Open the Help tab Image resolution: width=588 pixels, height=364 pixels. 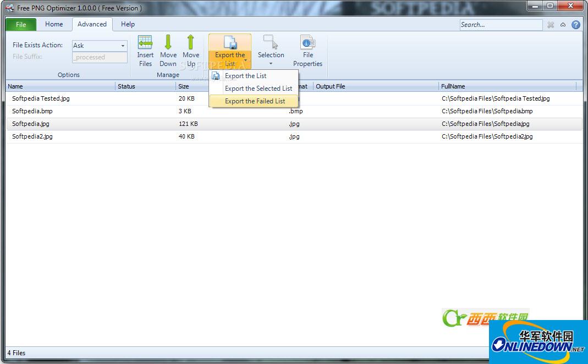coord(128,24)
